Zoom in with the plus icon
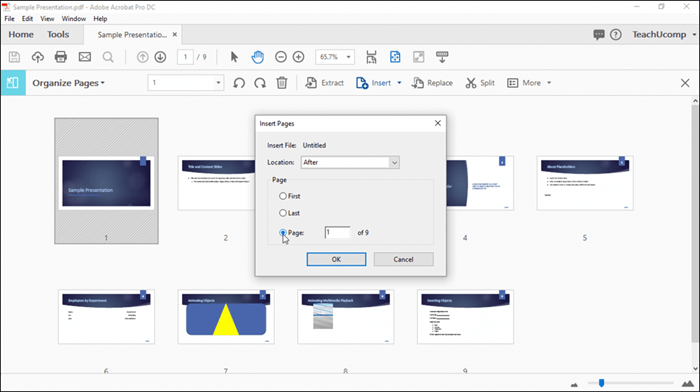The width and height of the screenshot is (700, 392). (x=299, y=57)
